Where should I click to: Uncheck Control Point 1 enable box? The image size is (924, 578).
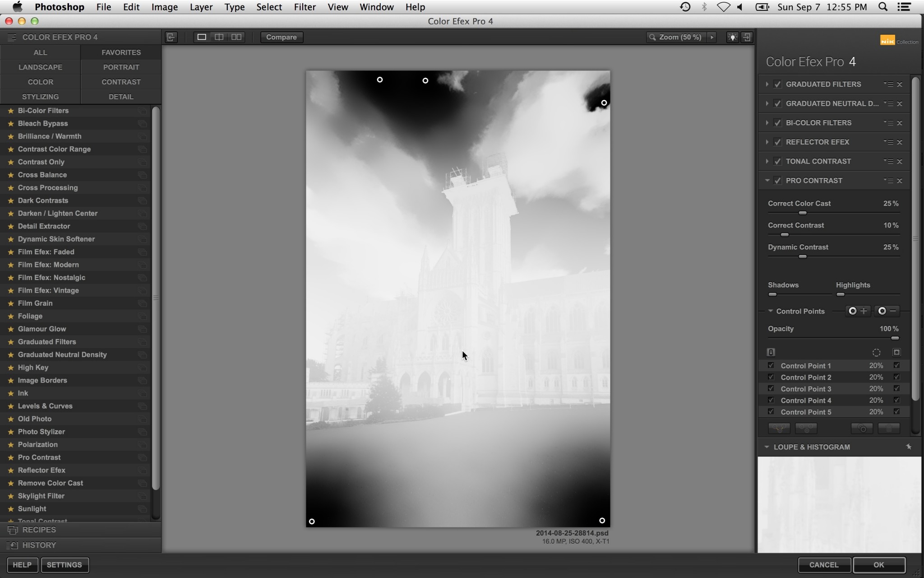point(771,365)
